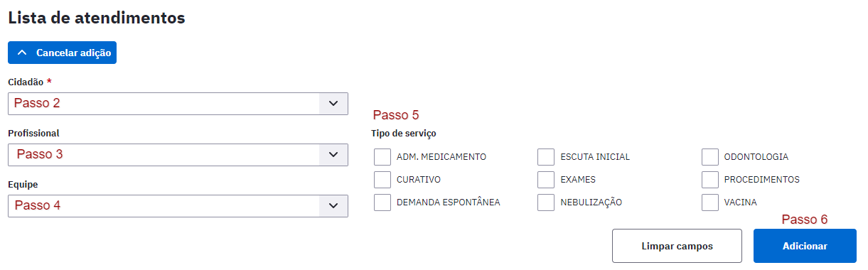Check the ODONTOLOGIA checkbox
The image size is (868, 270).
click(x=710, y=157)
